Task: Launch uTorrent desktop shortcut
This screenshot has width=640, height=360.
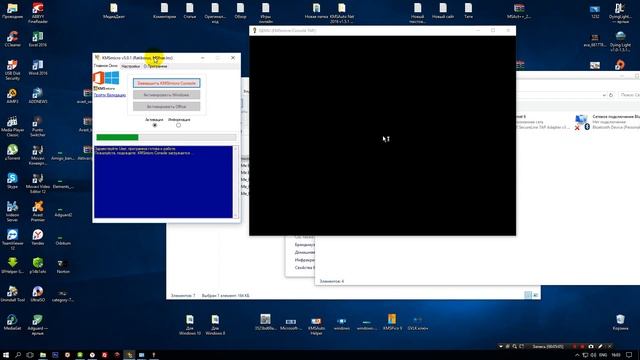Action: [x=12, y=152]
